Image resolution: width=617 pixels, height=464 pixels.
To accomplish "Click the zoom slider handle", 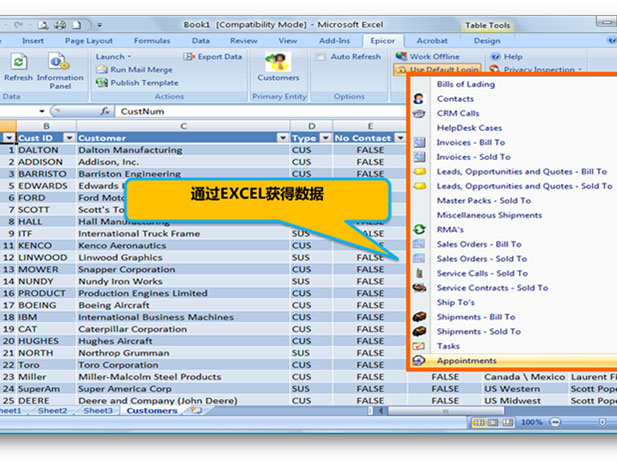I will 602,422.
